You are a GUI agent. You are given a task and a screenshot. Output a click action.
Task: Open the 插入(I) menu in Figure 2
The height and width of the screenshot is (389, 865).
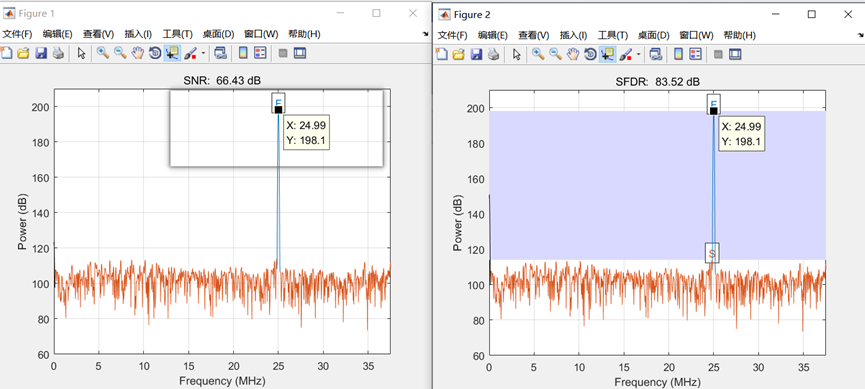click(x=573, y=35)
